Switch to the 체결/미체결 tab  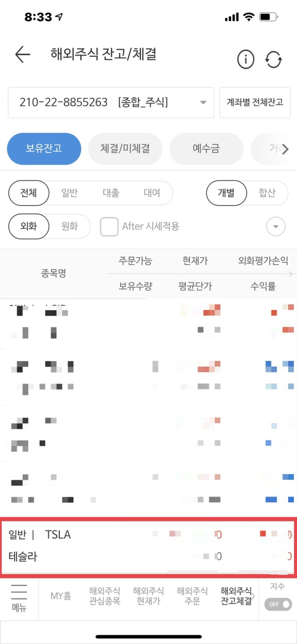tap(125, 149)
